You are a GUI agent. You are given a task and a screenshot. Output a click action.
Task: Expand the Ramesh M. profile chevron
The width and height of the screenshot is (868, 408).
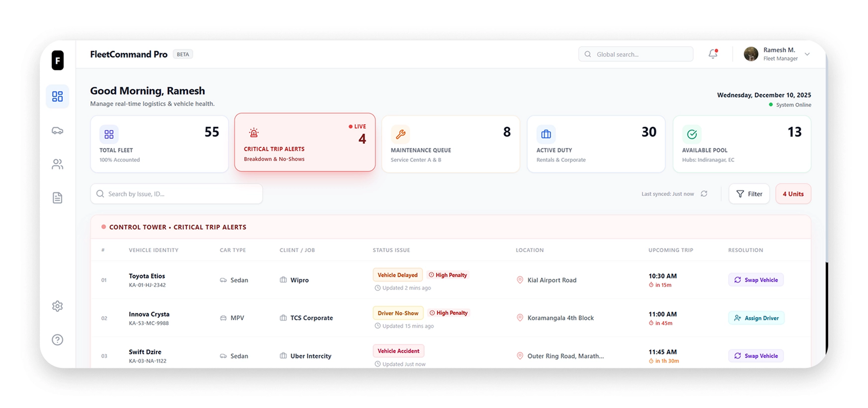point(807,54)
